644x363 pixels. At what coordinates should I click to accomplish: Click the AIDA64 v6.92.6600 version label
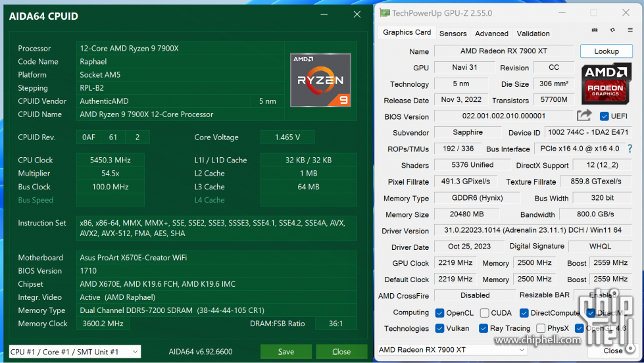201,352
